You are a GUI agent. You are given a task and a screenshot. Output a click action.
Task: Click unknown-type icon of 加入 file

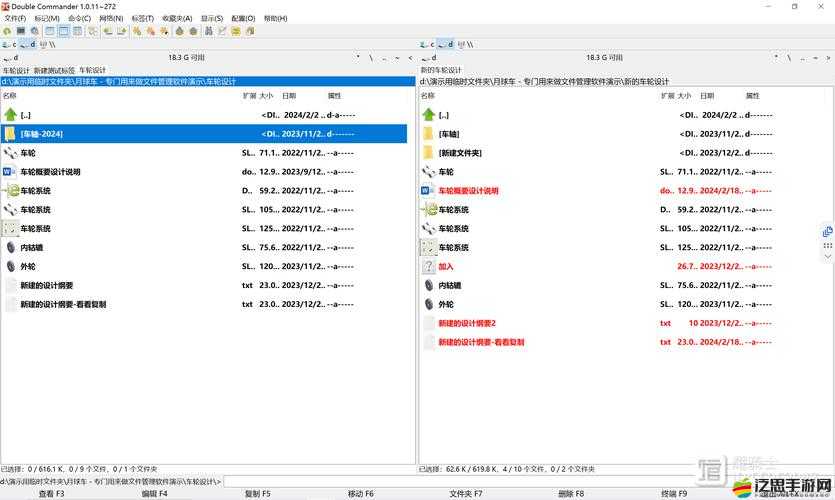(428, 266)
